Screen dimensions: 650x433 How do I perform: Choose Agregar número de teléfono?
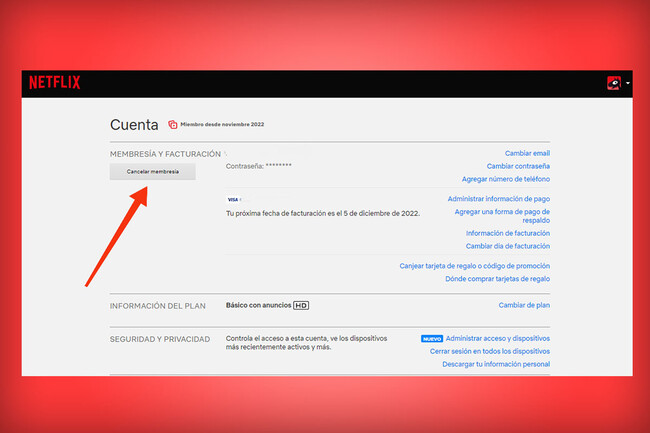pyautogui.click(x=506, y=179)
